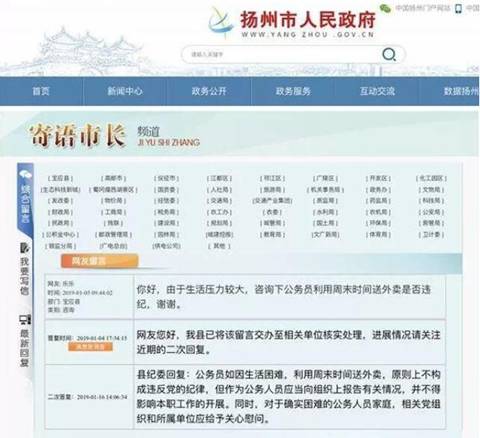
Task: Click the 建设局 link
Action: pos(166,223)
